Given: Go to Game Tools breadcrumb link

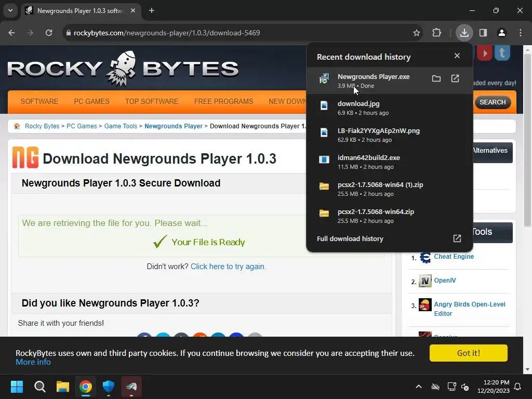Looking at the screenshot, I should click(121, 126).
